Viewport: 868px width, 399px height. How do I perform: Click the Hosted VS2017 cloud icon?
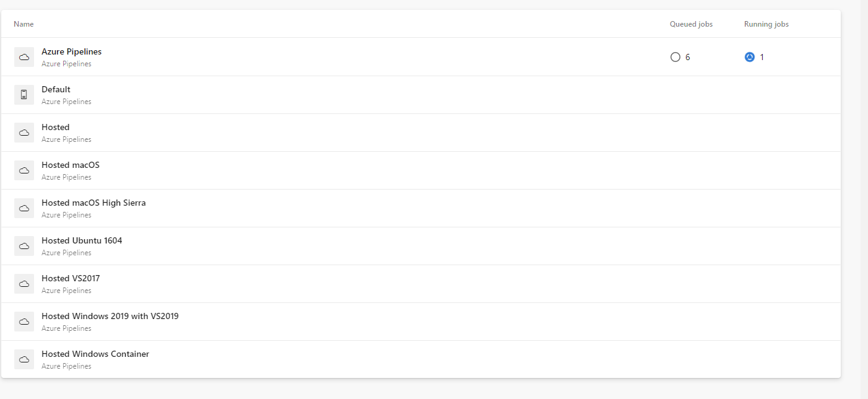(x=24, y=284)
